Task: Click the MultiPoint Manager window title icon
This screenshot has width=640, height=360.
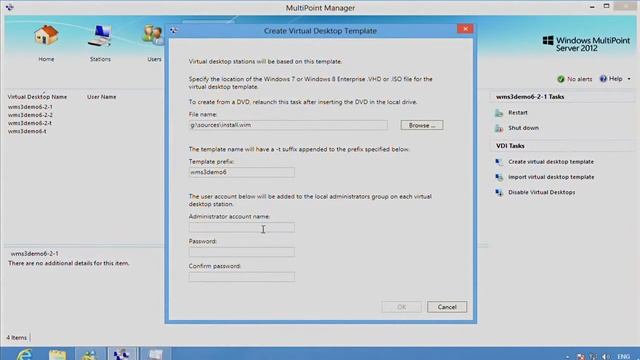Action: pyautogui.click(x=9, y=7)
